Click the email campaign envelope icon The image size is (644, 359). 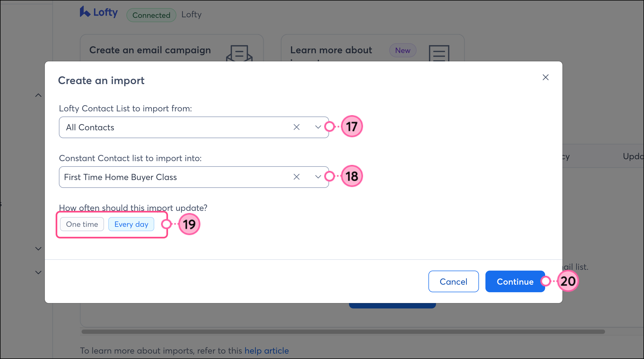(239, 53)
